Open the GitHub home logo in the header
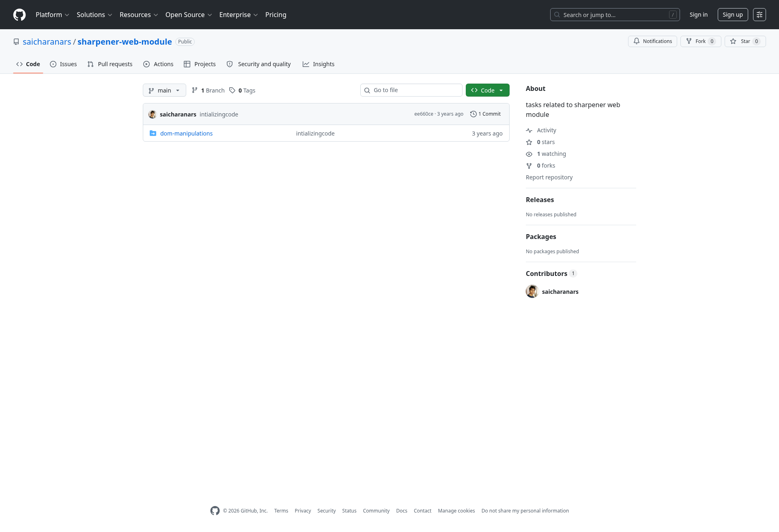 pyautogui.click(x=19, y=15)
